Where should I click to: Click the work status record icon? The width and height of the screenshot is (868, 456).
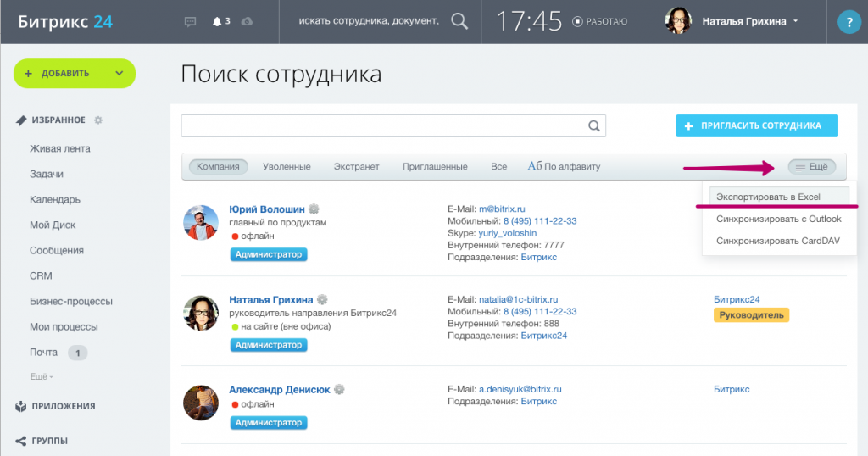tap(577, 21)
